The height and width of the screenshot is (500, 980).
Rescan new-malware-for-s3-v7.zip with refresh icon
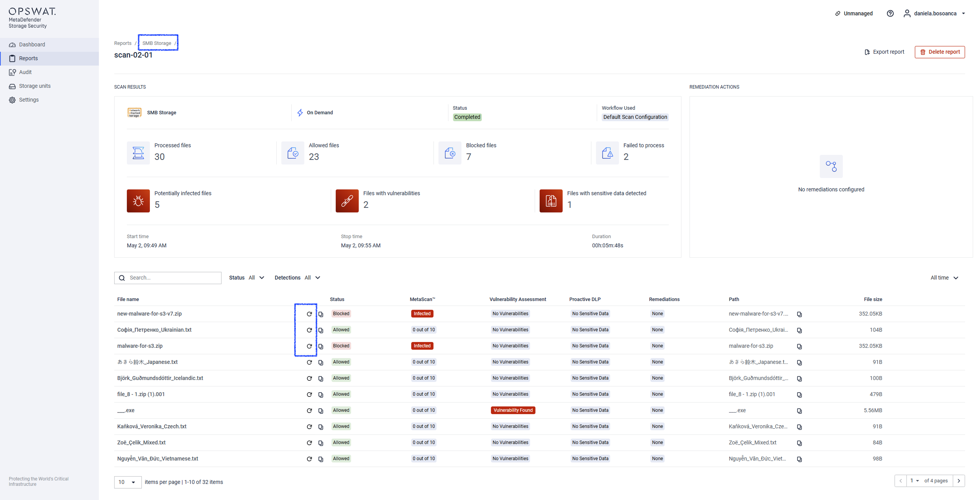pos(309,314)
